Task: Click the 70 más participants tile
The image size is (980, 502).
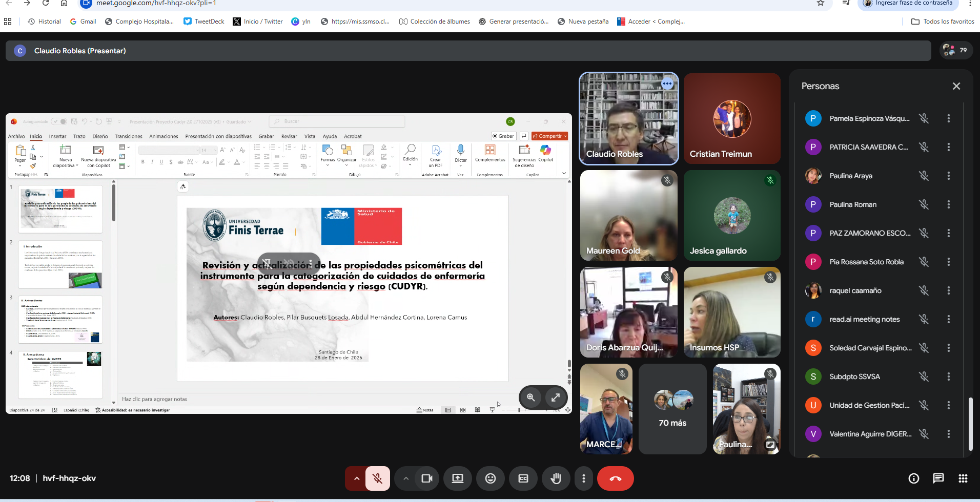Action: click(x=672, y=409)
